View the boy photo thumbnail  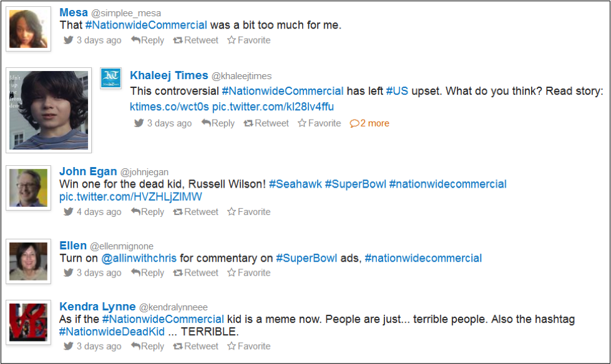[x=49, y=110]
